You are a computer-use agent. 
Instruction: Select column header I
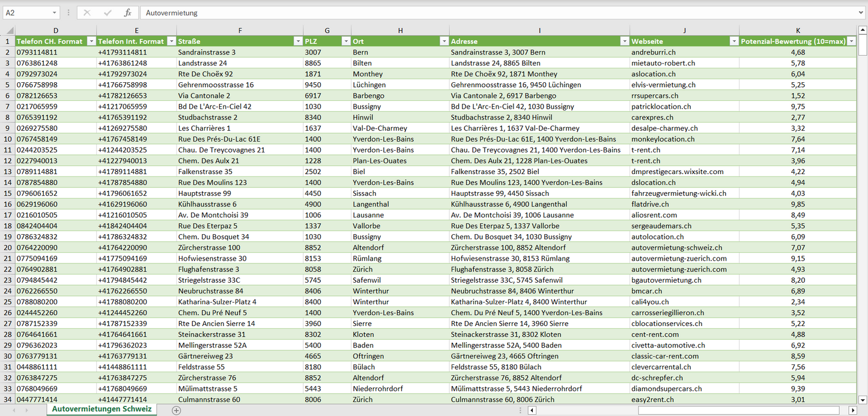click(x=539, y=31)
